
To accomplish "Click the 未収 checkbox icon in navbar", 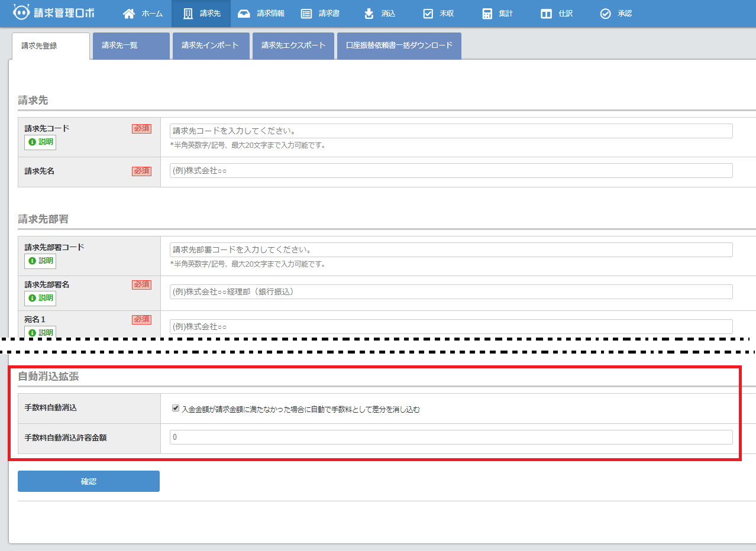I will [428, 14].
